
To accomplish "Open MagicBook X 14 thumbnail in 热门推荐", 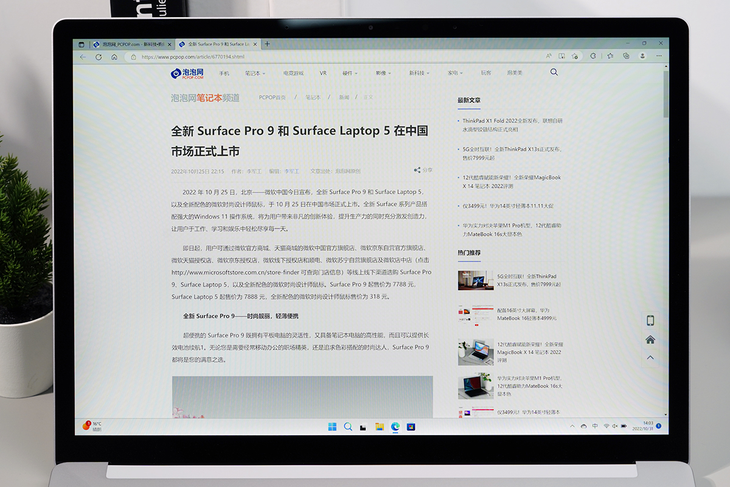I will click(x=475, y=352).
